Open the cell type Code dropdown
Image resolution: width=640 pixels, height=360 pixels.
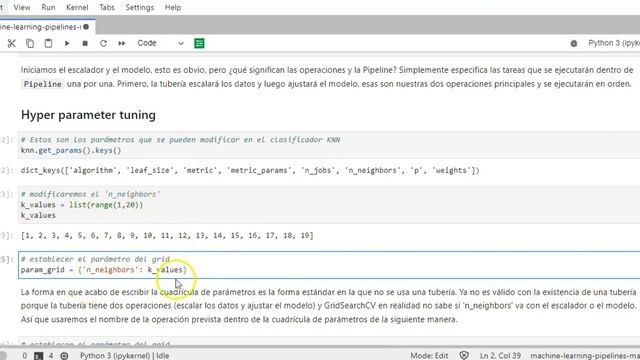pos(160,43)
